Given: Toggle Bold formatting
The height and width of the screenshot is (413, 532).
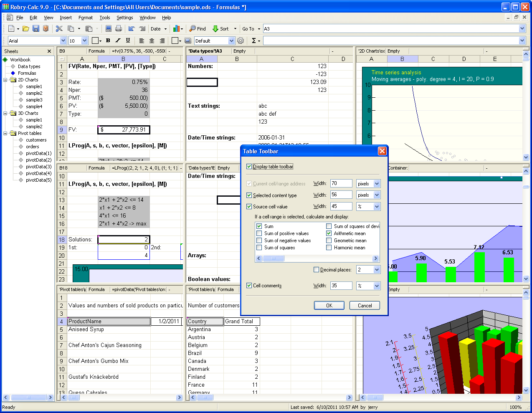Looking at the screenshot, I should tap(108, 41).
